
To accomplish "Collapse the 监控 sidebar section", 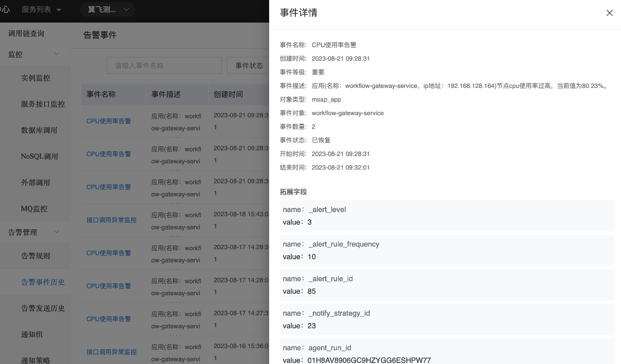I will [57, 54].
